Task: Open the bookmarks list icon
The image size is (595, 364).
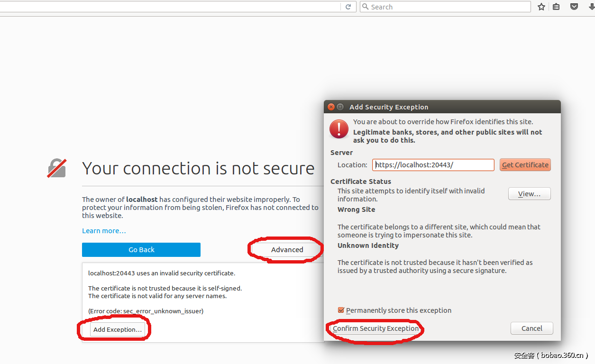Action: tap(556, 7)
